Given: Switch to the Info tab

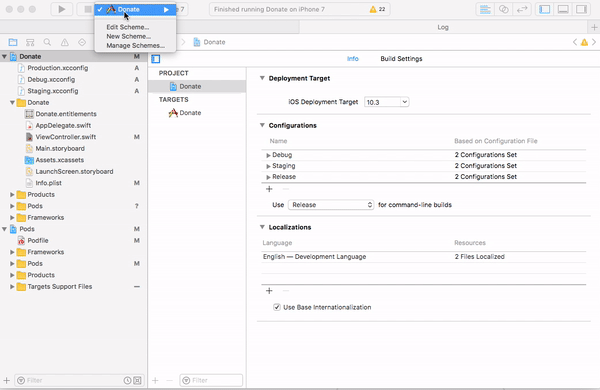Looking at the screenshot, I should (353, 59).
